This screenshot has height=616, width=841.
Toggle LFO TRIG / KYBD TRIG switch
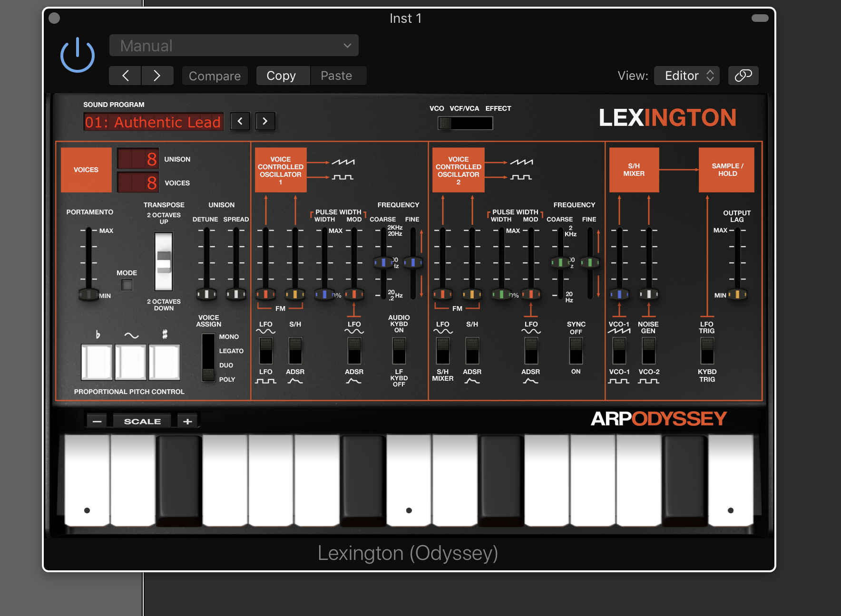[x=707, y=351]
